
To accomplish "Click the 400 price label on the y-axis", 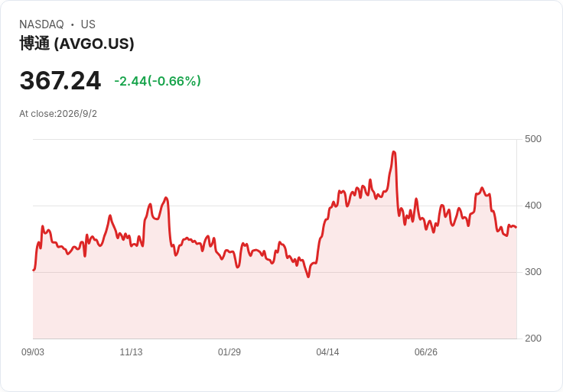I will pos(533,206).
